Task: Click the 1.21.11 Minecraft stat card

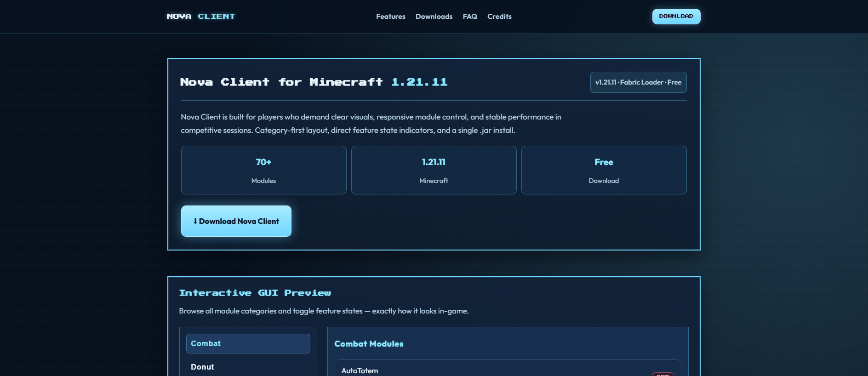Action: coord(434,170)
